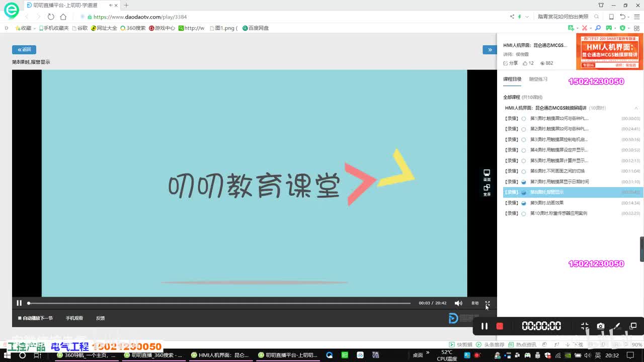Select the 第2课时 lesson radio circle
Screen dimensions: 644x362
coord(524,129)
